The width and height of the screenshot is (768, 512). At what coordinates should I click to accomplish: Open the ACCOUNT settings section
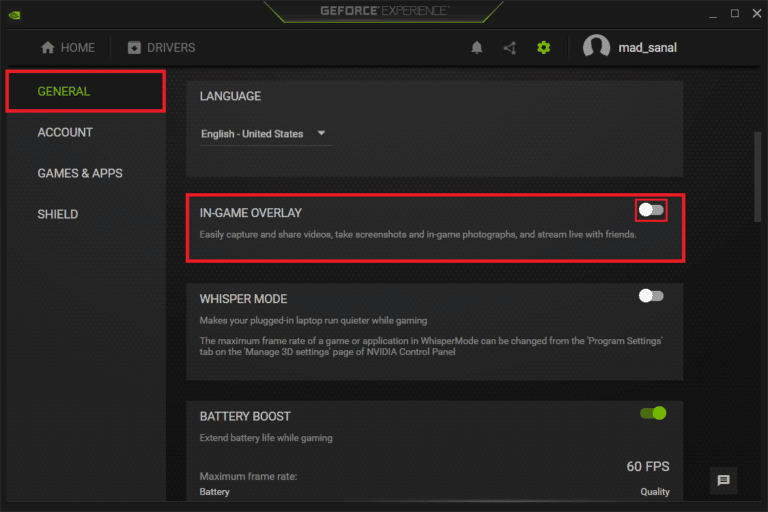65,132
